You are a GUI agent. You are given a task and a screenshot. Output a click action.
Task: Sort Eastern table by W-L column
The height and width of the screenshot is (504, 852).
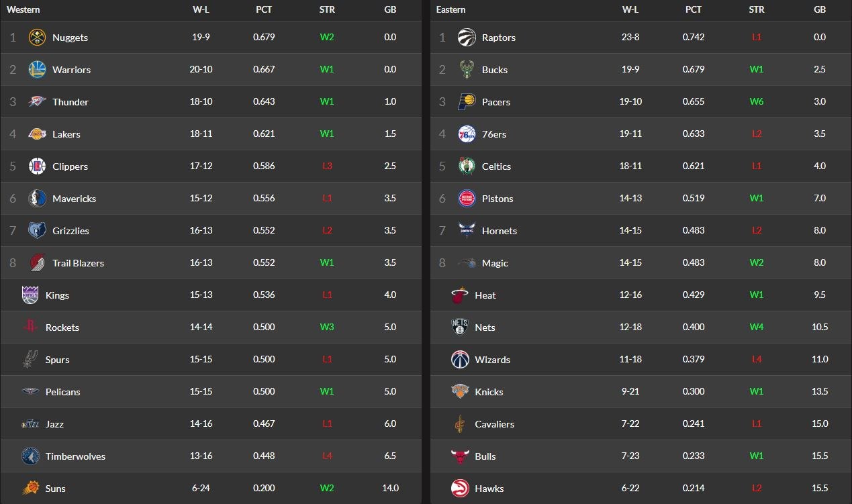(630, 10)
